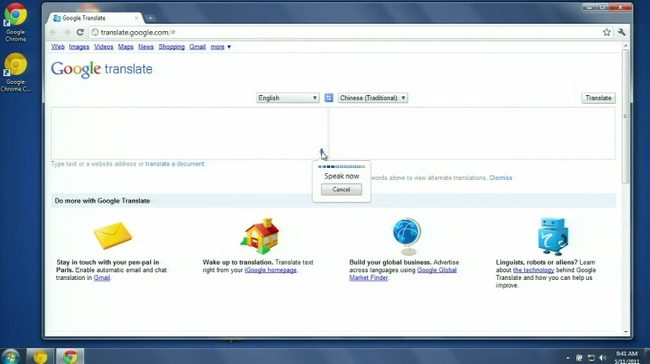Reload the page with refresh icon
Screen dimensions: 650x364
(80, 32)
